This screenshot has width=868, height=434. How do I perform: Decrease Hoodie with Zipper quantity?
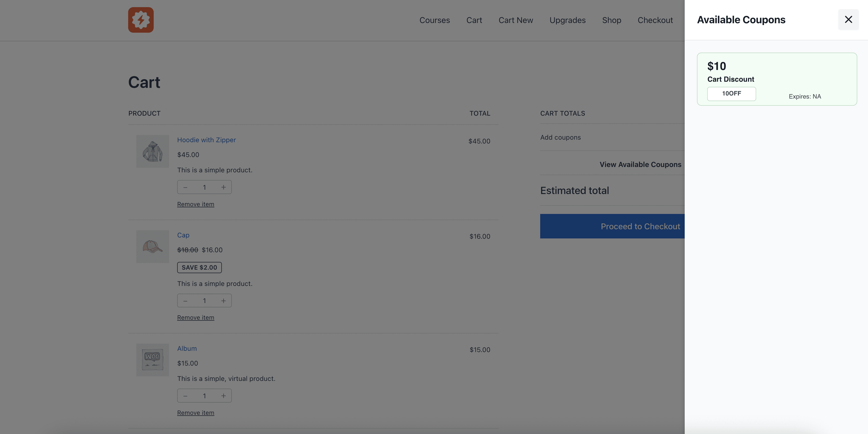pos(185,187)
